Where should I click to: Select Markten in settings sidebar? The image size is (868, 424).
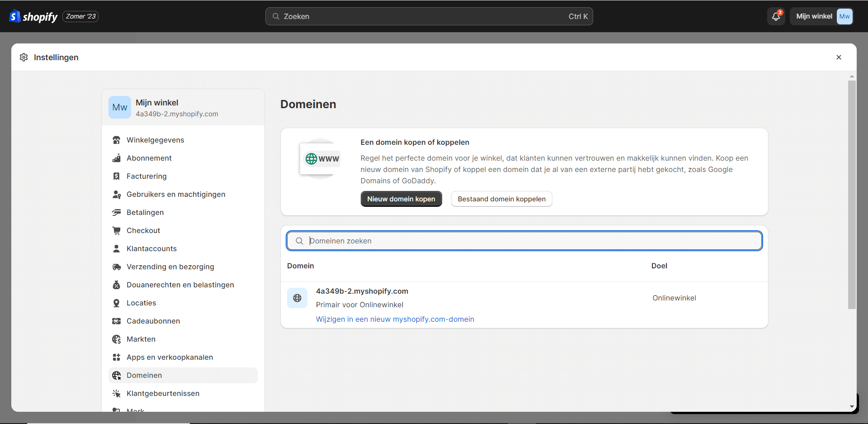pos(141,339)
